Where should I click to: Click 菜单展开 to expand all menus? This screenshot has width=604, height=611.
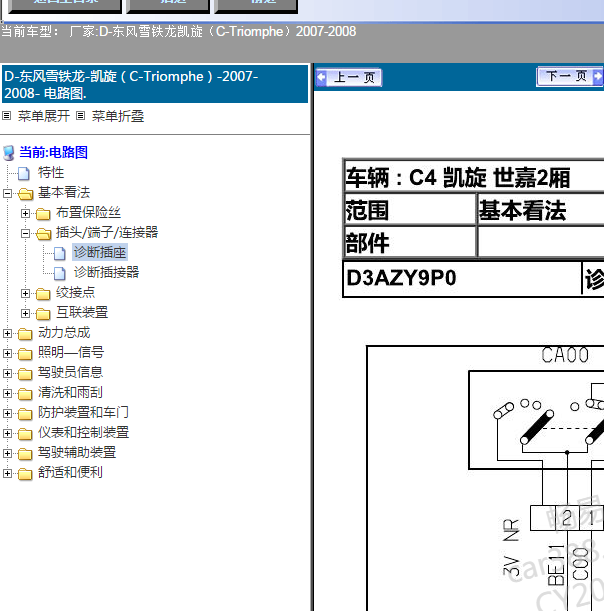[x=44, y=116]
